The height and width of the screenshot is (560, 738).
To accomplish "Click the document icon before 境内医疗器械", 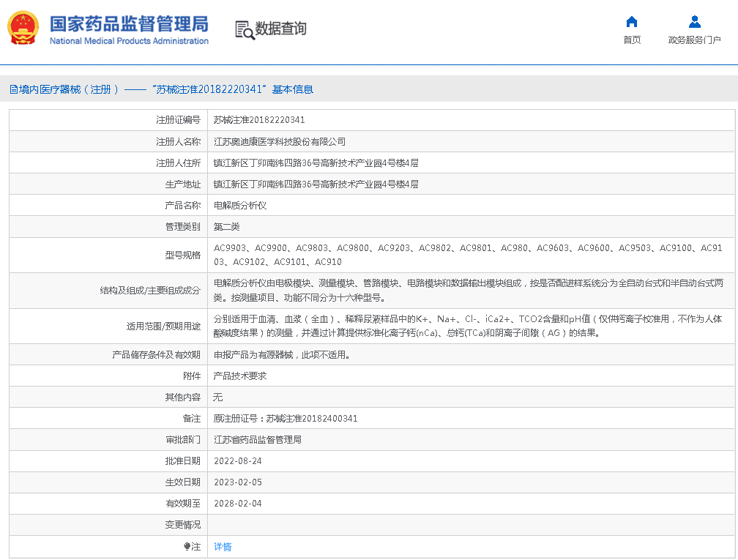I will point(13,89).
